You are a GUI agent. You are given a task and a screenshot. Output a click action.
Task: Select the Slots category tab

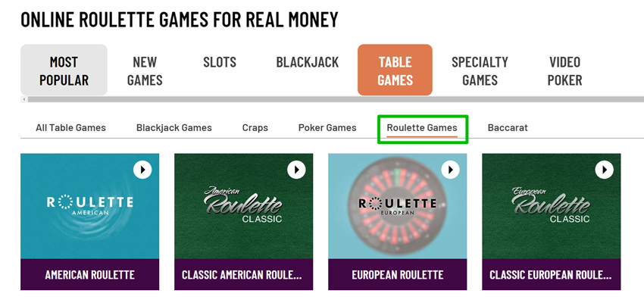220,62
